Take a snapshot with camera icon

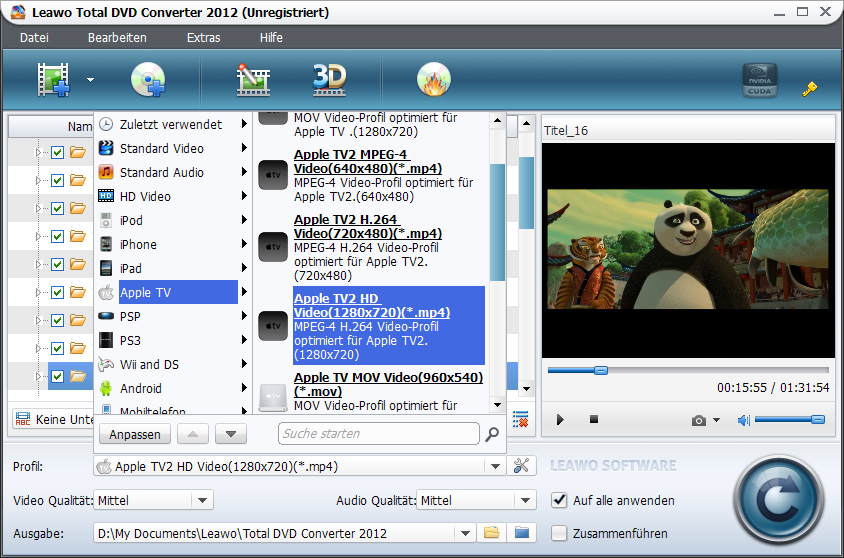[x=699, y=420]
